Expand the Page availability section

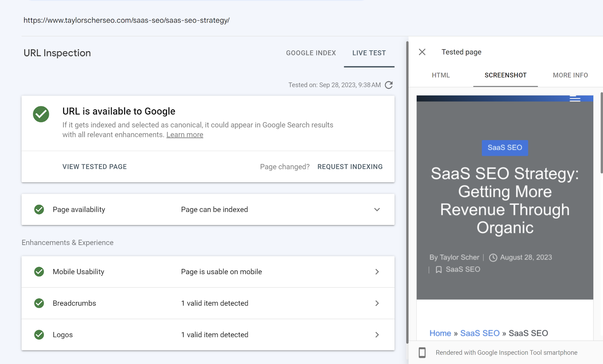pyautogui.click(x=377, y=210)
